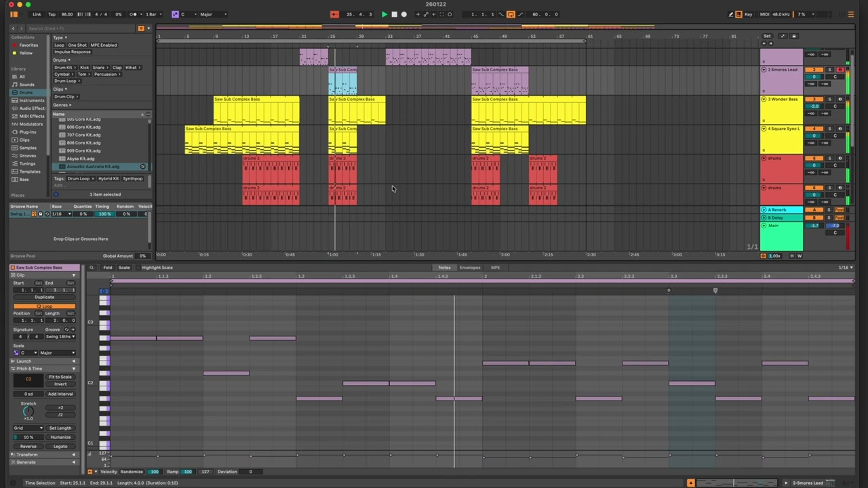Screen dimensions: 868x488
Task: Click the Stretch knob
Action: pos(28,411)
